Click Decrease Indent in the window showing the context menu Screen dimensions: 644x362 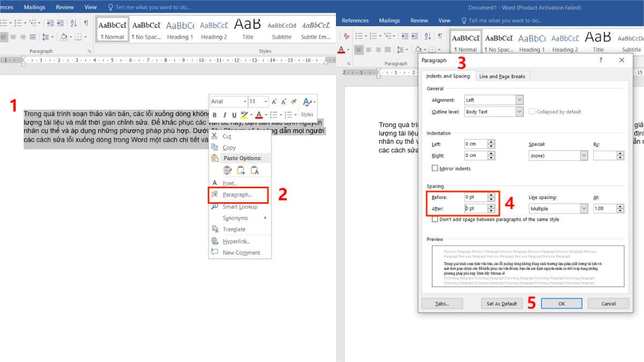point(50,23)
